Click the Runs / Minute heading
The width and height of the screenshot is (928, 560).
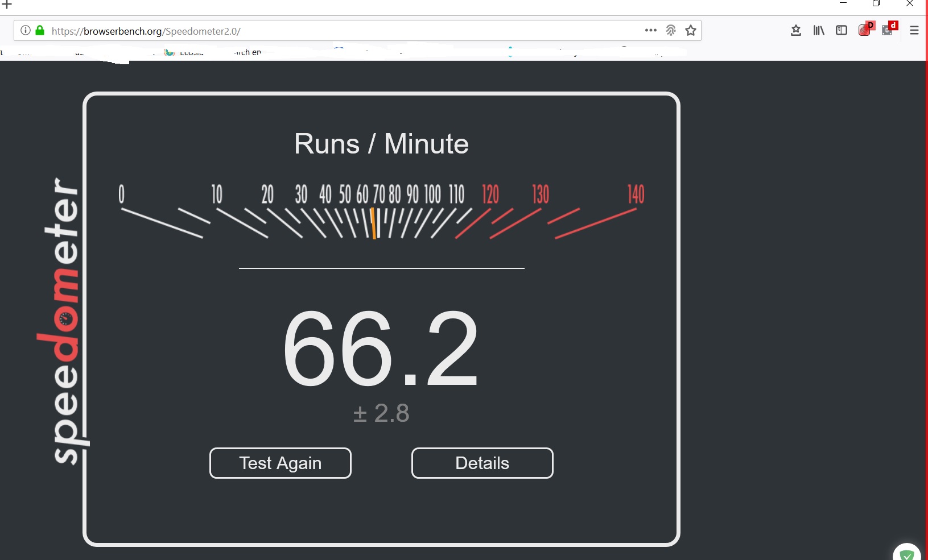381,144
